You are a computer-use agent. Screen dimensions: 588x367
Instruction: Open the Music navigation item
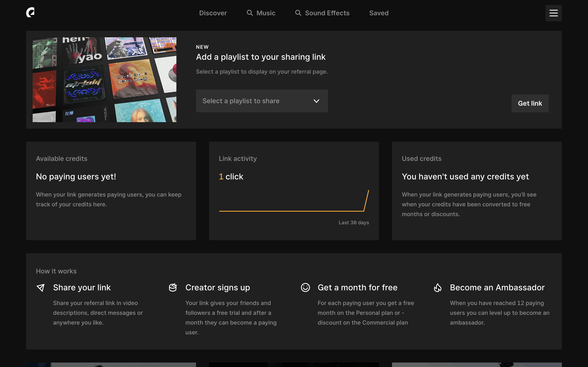266,13
